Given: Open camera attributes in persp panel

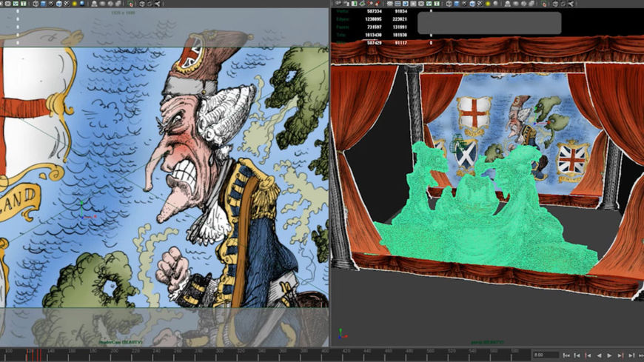Looking at the screenshot, I should coord(346,3).
